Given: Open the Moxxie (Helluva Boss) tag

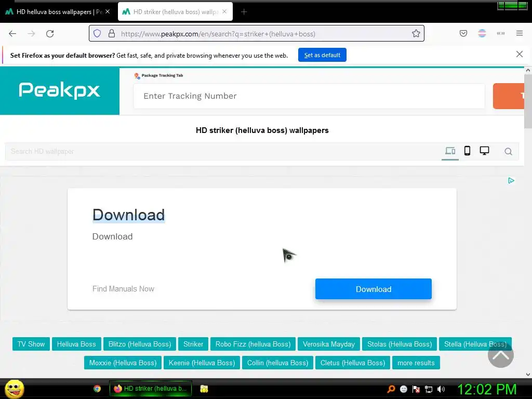Looking at the screenshot, I should (x=123, y=363).
